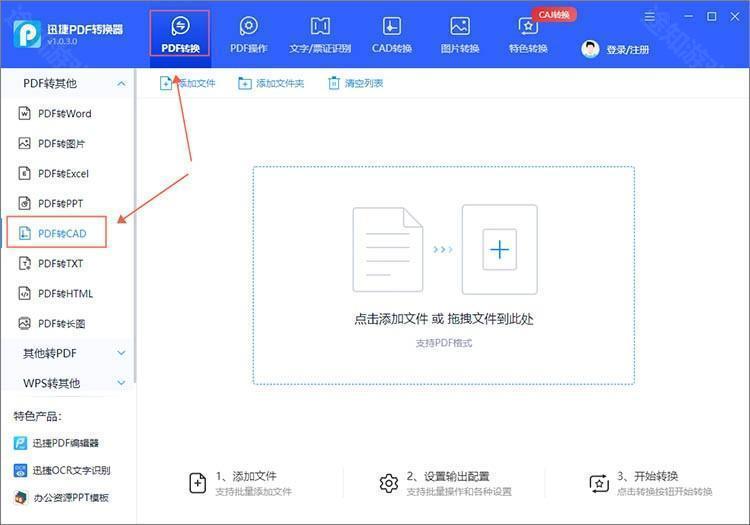Select the PDF转换 top tab
750x525 pixels.
(180, 34)
